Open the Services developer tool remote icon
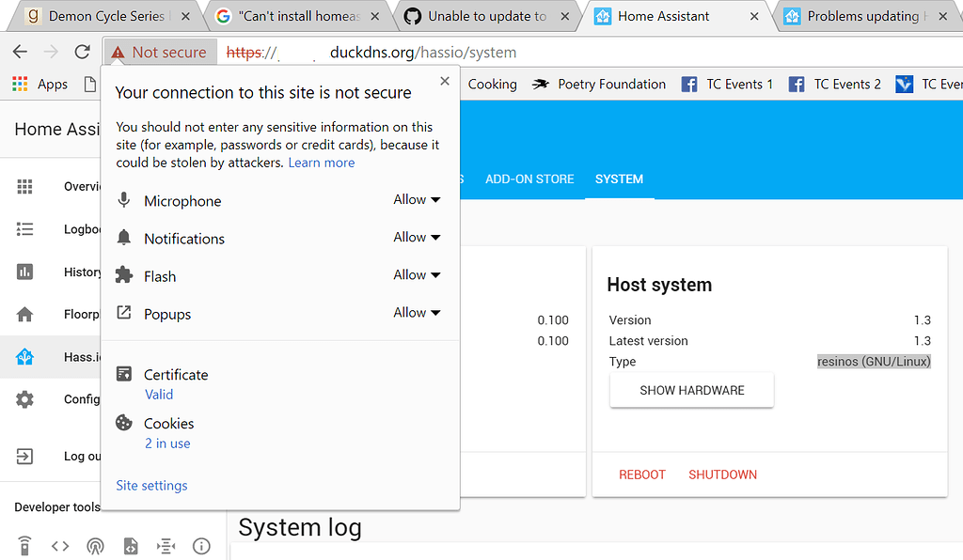 tap(25, 546)
